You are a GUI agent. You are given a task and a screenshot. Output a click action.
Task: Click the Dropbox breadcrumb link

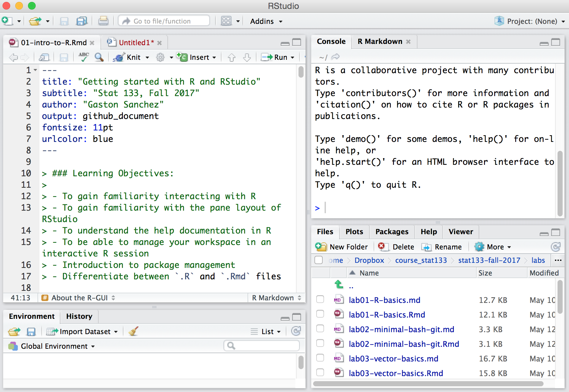point(369,260)
